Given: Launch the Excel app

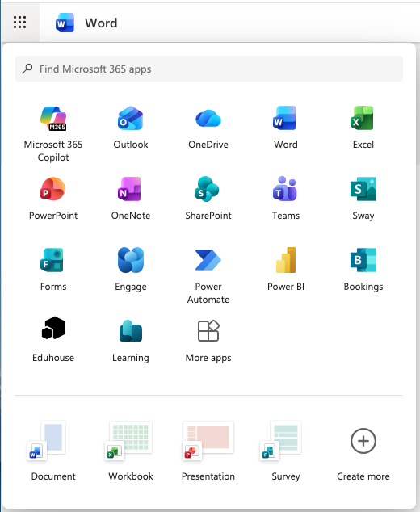Looking at the screenshot, I should (x=363, y=128).
